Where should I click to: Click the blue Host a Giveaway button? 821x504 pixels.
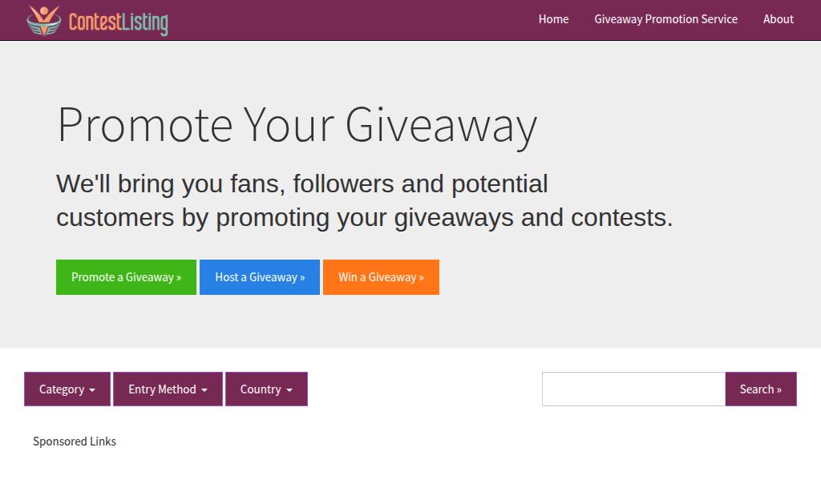coord(260,277)
